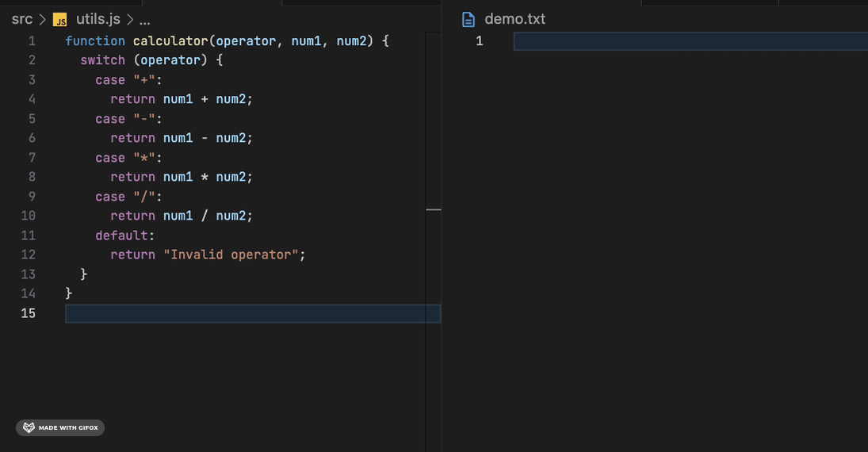Click line number 1 in utils.js

[32, 41]
